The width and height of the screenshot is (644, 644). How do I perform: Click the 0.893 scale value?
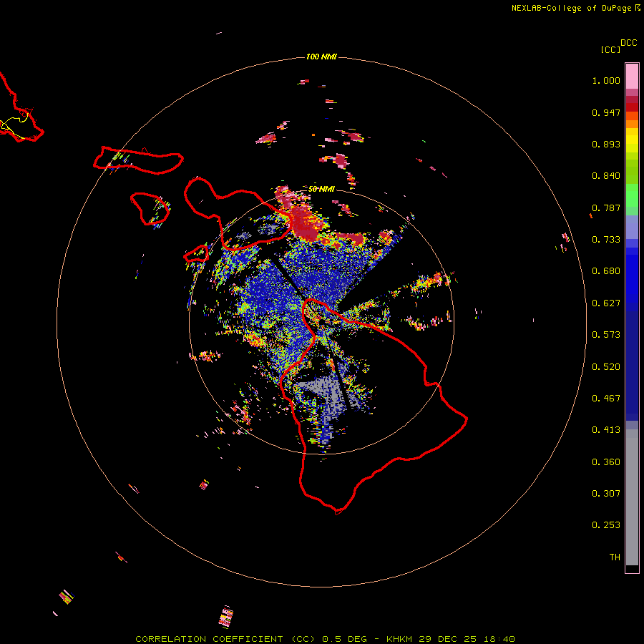606,144
